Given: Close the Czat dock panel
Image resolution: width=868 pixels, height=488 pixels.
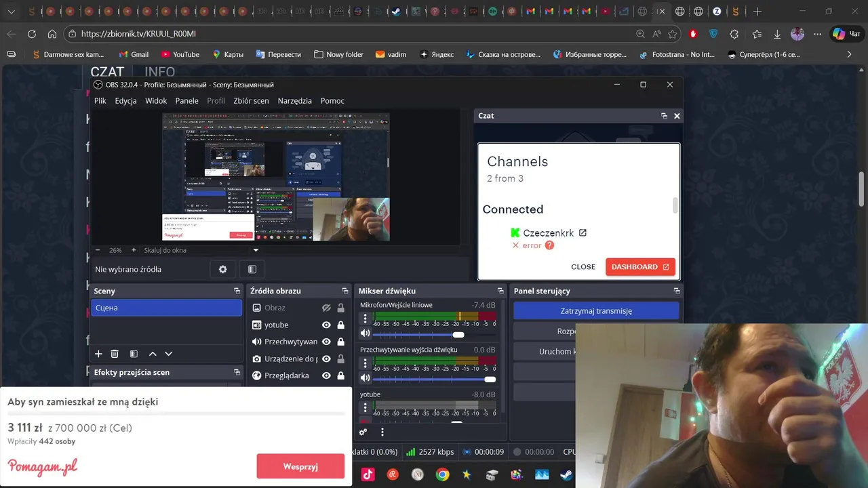Looking at the screenshot, I should (x=677, y=116).
